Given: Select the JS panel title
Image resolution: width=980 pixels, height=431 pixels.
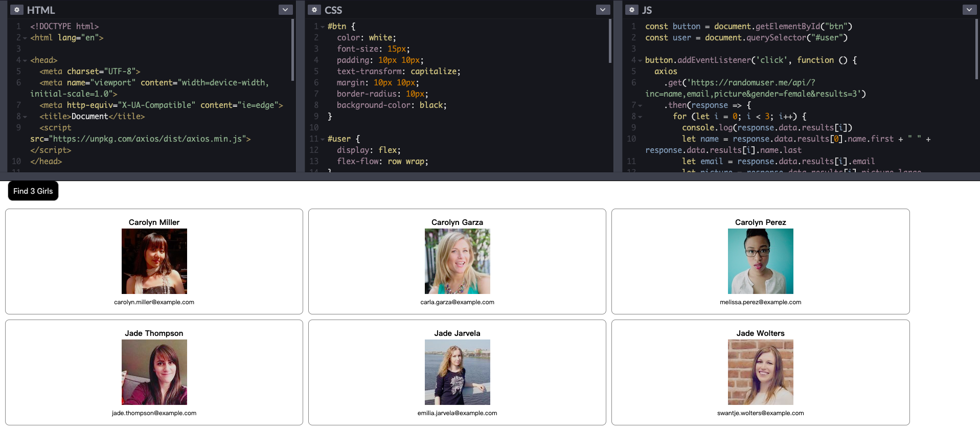Looking at the screenshot, I should 647,10.
